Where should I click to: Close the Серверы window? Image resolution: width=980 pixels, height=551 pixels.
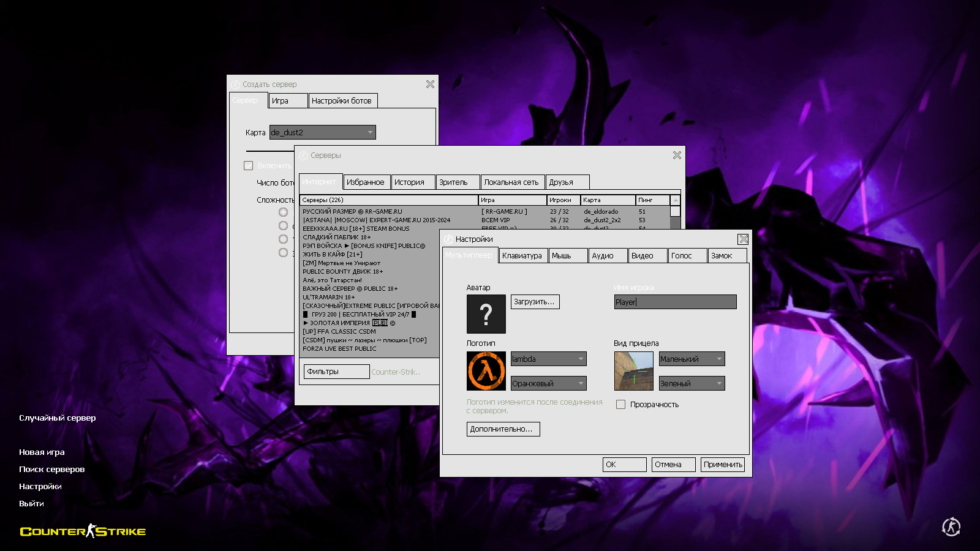pos(677,156)
